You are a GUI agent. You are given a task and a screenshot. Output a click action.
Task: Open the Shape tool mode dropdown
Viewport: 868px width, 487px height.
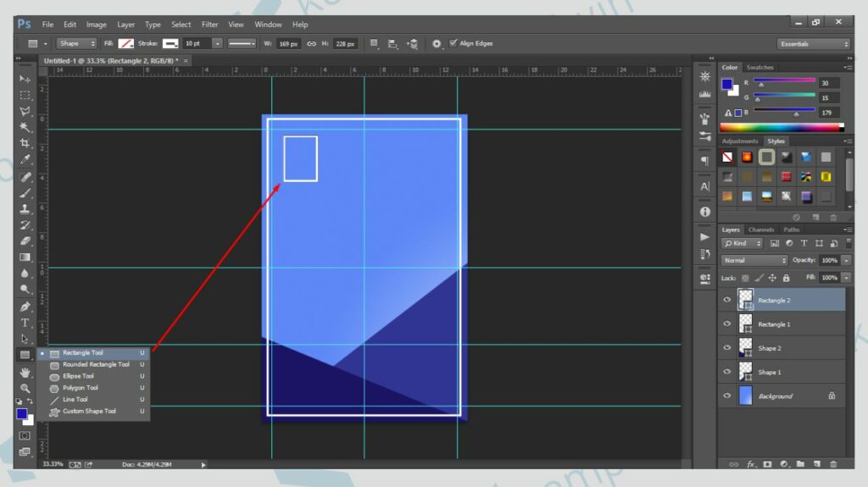point(77,43)
